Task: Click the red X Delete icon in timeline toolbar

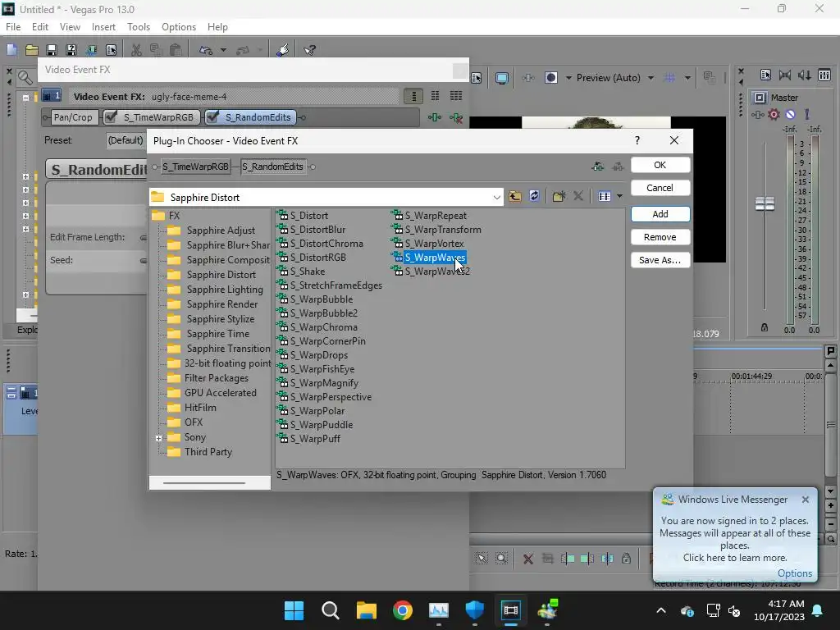Action: point(527,559)
